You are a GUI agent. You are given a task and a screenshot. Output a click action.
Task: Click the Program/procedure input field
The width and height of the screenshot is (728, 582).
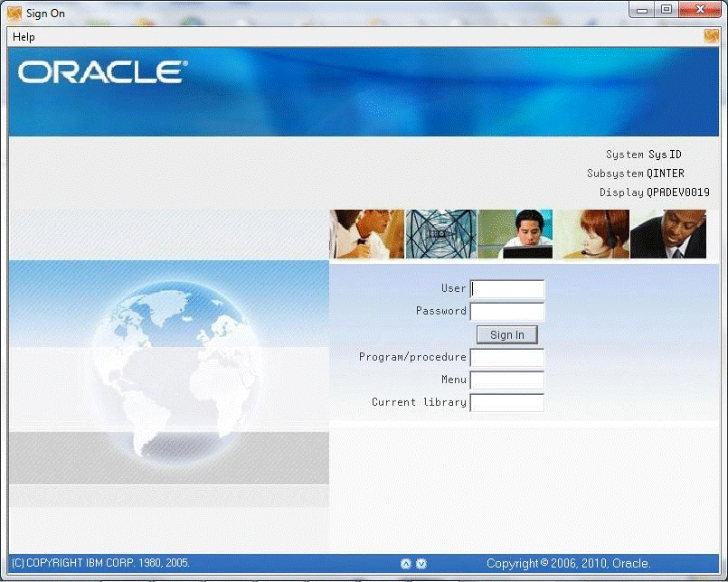click(507, 357)
